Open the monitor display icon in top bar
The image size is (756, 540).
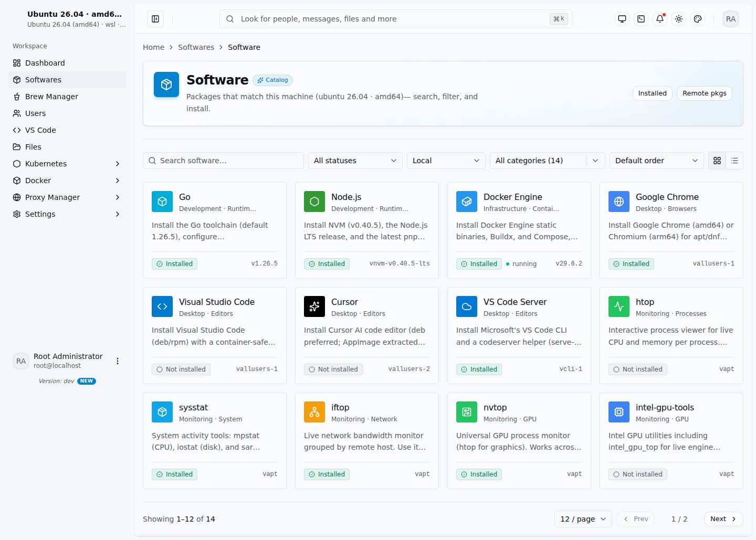coord(622,19)
